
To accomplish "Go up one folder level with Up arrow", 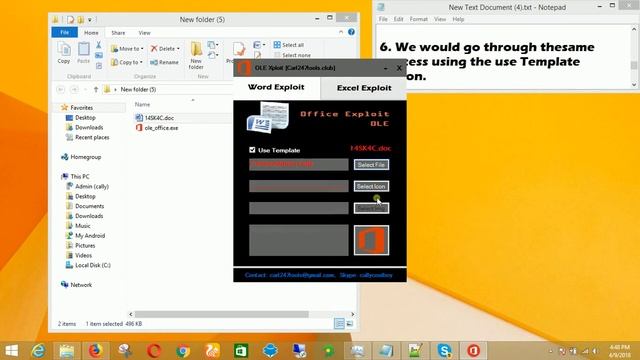I will (x=96, y=89).
